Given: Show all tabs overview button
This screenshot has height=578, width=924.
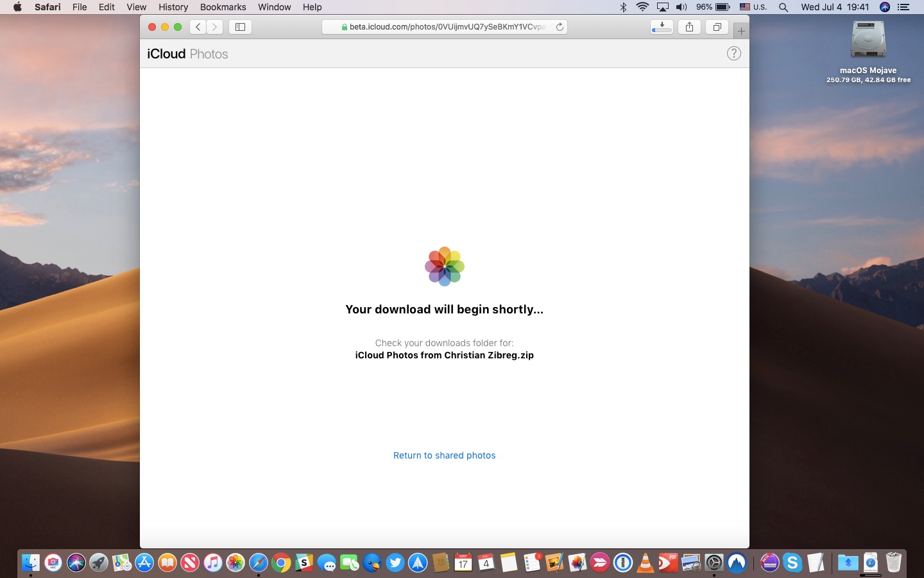Looking at the screenshot, I should click(717, 27).
